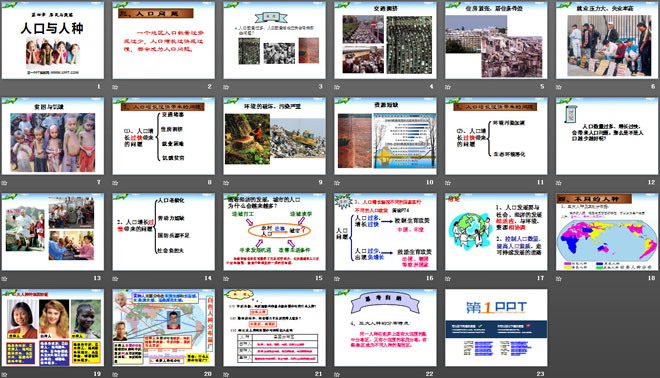The image size is (660, 378).
Task: Click the animation star icon under slide 21
Action: [x=226, y=374]
